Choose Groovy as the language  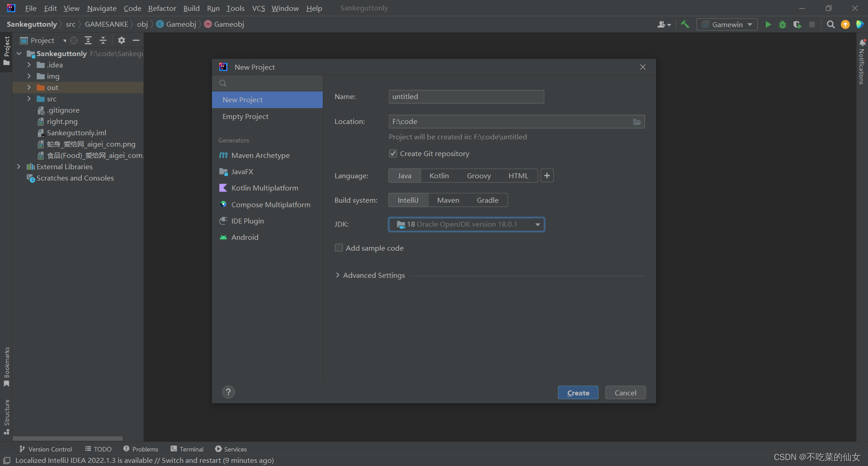[479, 176]
